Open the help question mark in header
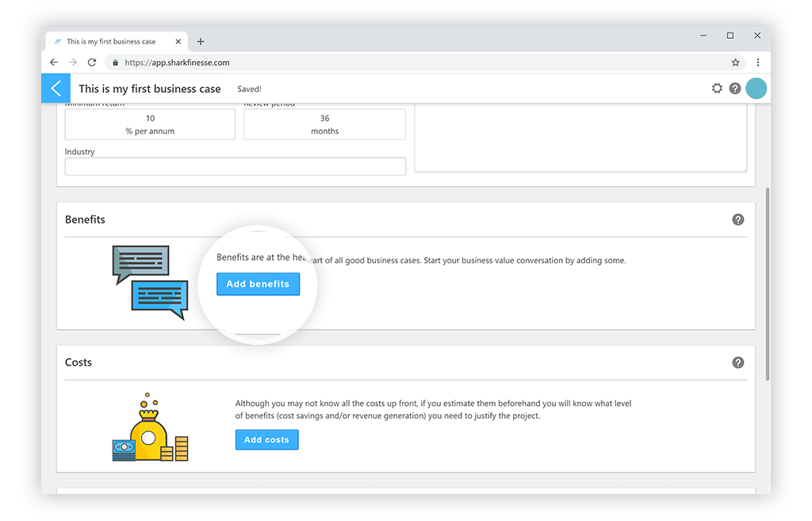Image resolution: width=812 pixels, height=521 pixels. tap(735, 89)
